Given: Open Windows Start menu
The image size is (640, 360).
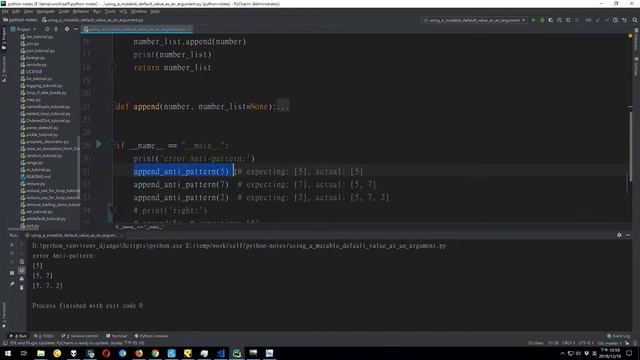Looking at the screenshot, I should pyautogui.click(x=7, y=353).
